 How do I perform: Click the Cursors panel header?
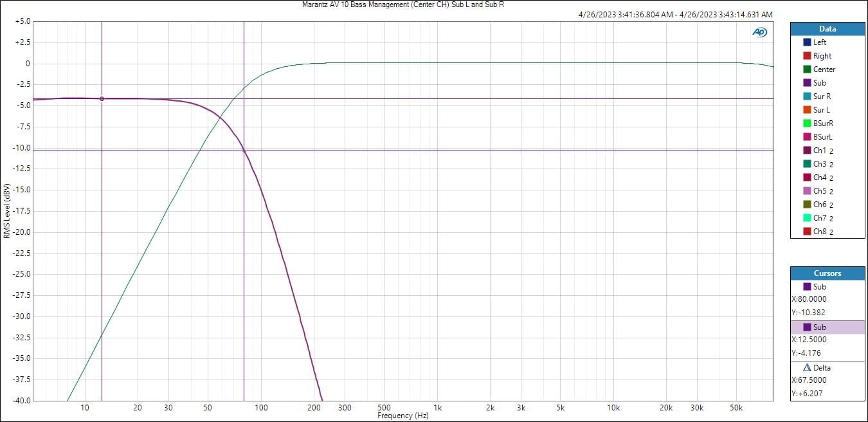point(827,273)
